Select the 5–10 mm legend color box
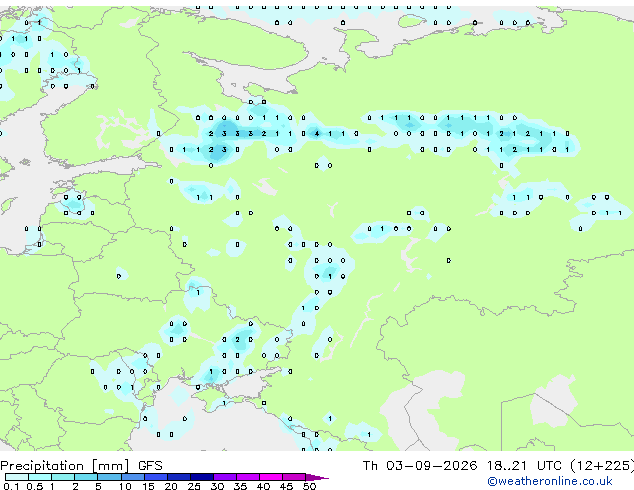Viewport: 634px width, 490px height. coord(109,477)
